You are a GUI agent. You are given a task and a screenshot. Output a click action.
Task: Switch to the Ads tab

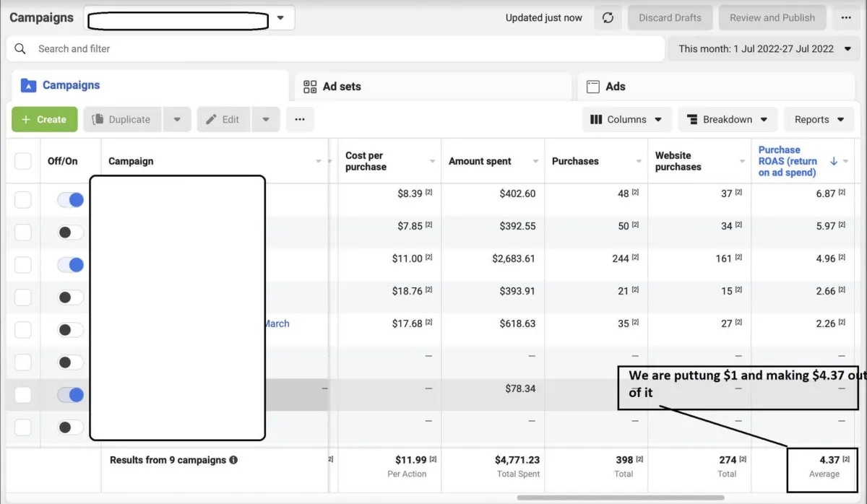tap(716, 87)
